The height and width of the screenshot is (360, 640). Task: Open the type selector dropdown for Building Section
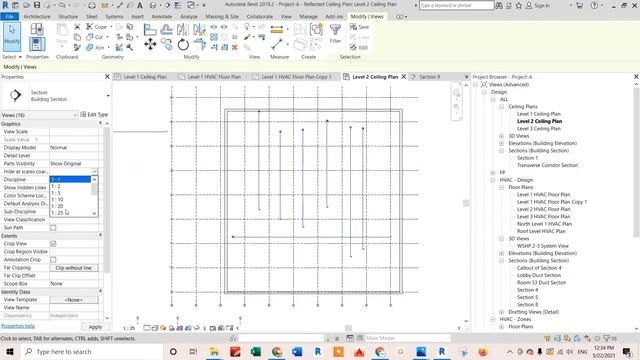point(108,96)
